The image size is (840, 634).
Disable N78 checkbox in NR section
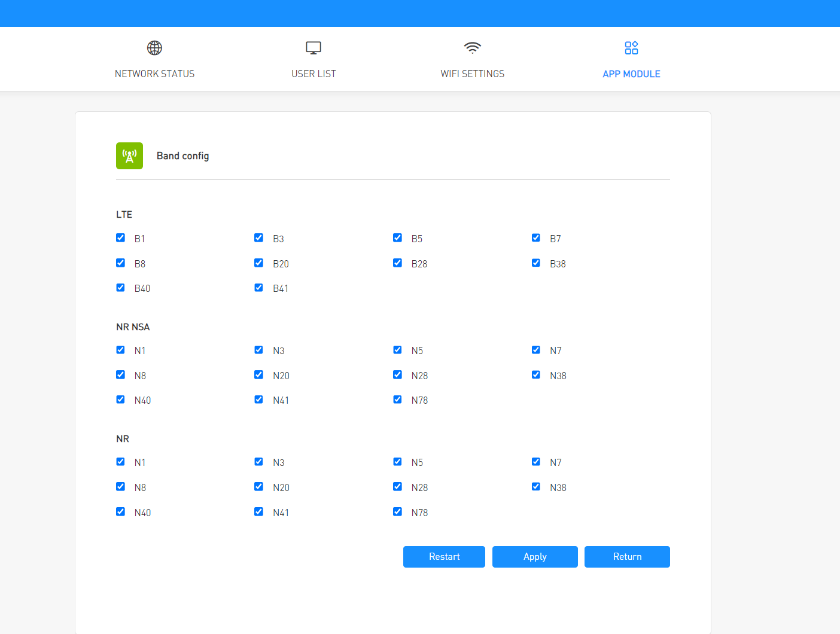pos(397,511)
